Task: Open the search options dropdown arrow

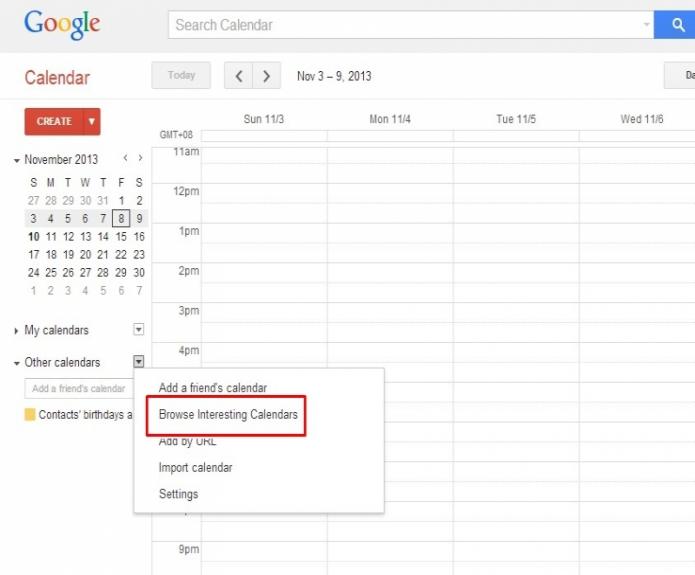Action: pyautogui.click(x=646, y=24)
